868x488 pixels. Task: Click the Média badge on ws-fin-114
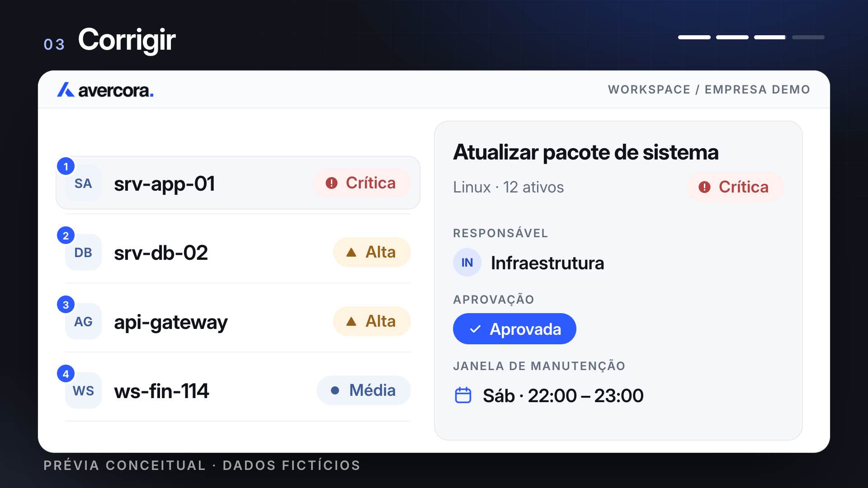pyautogui.click(x=363, y=390)
